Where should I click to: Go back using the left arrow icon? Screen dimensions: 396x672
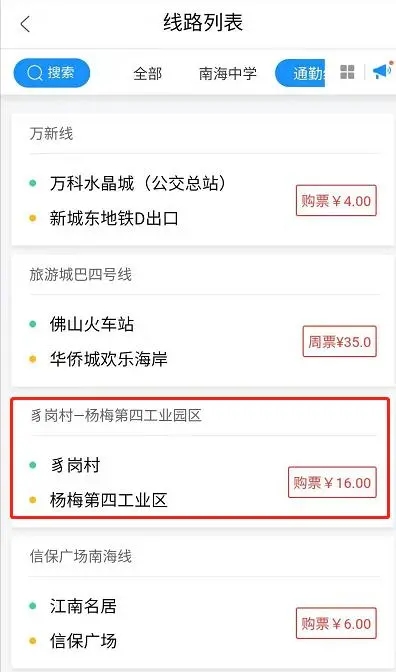25,24
